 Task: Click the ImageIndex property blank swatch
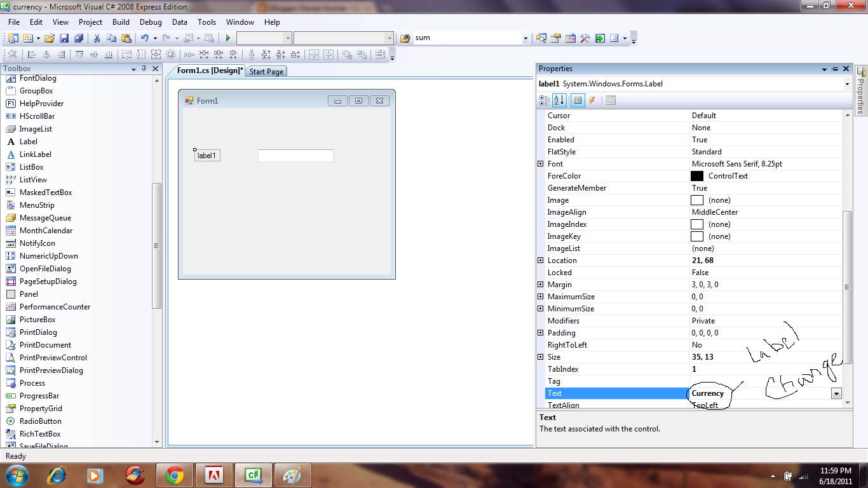click(697, 224)
